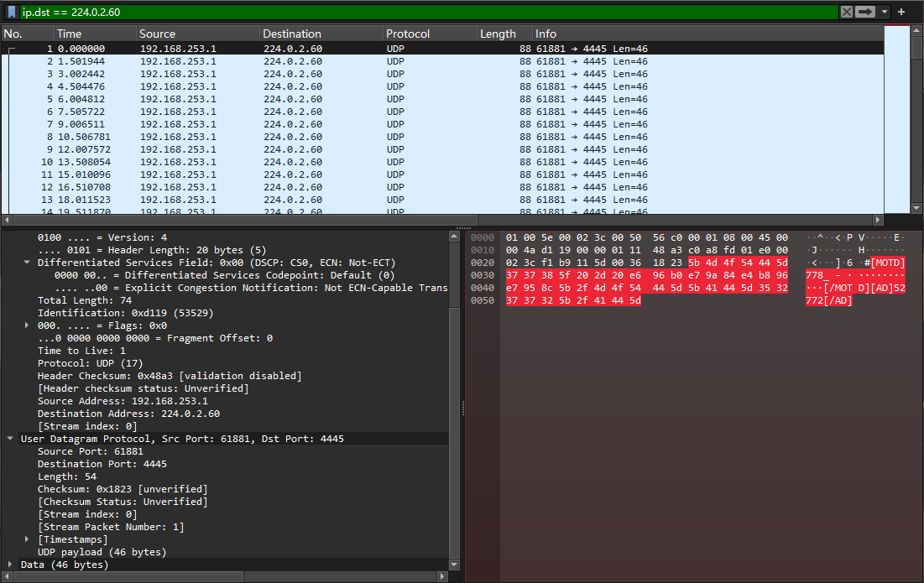
Task: Select the Destination Port: 4445 field
Action: [102, 464]
